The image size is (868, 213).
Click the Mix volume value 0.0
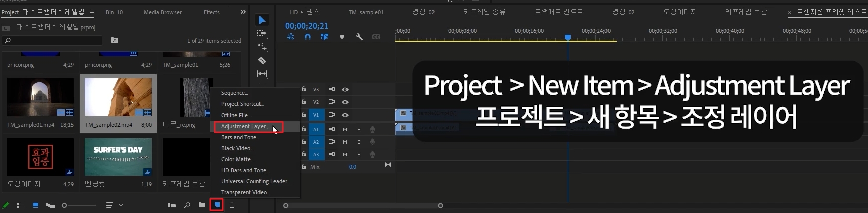point(353,167)
